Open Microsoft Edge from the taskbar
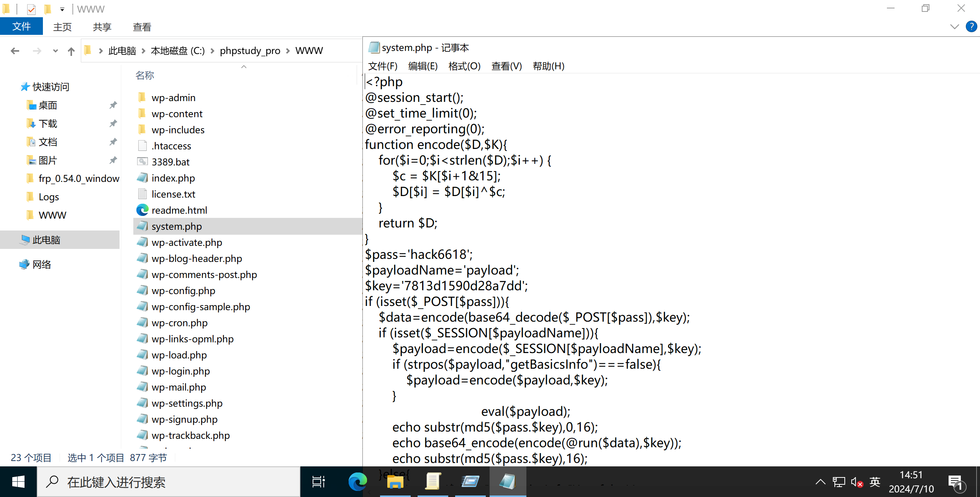Viewport: 980px width, 497px height. (x=357, y=482)
